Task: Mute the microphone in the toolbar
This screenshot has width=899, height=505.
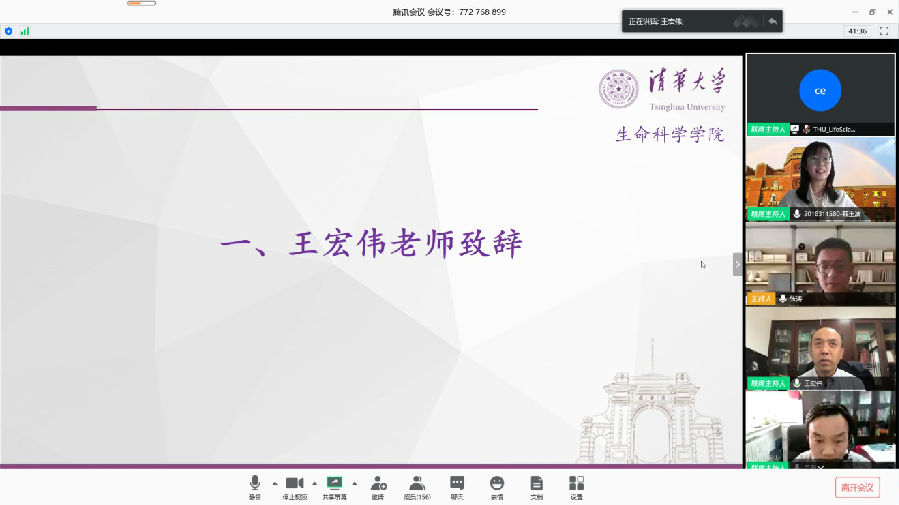Action: [x=255, y=486]
